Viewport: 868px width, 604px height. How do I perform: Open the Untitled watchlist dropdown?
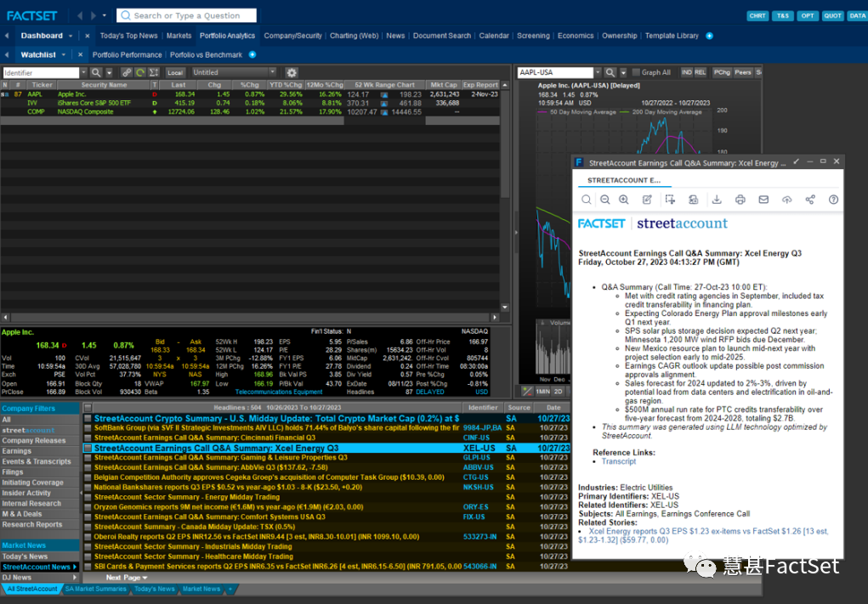pyautogui.click(x=272, y=72)
